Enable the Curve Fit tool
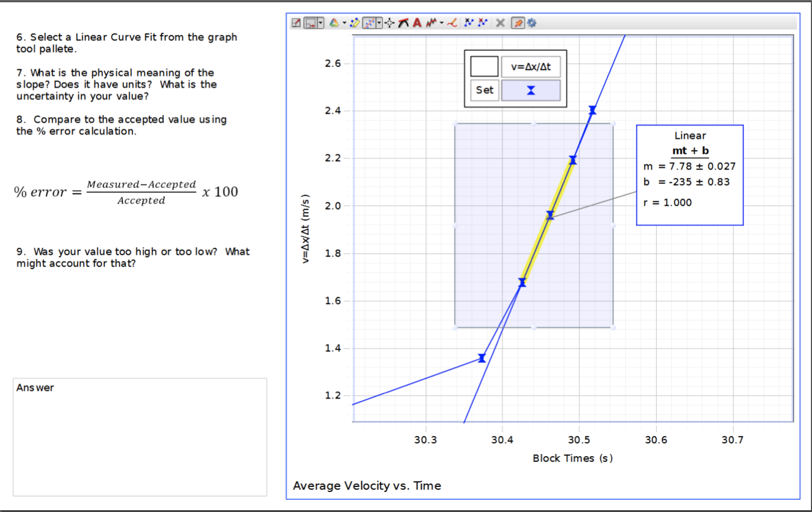Image resolution: width=812 pixels, height=512 pixels. click(369, 22)
